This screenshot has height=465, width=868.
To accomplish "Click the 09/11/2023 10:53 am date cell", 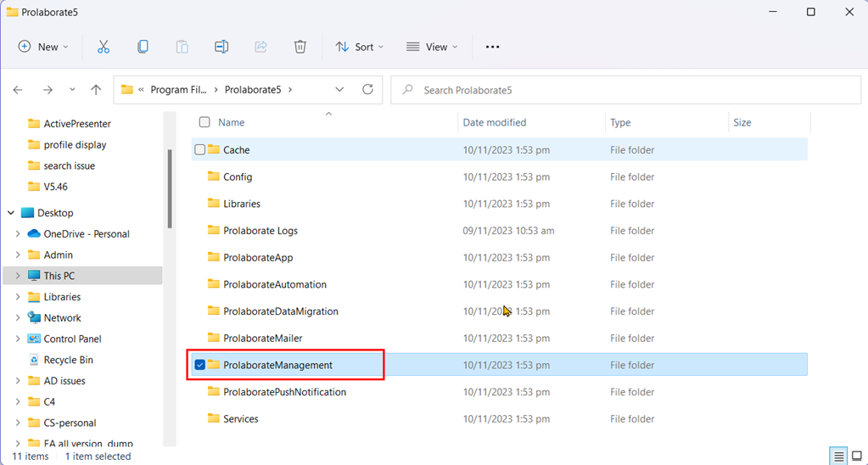I will [x=509, y=230].
